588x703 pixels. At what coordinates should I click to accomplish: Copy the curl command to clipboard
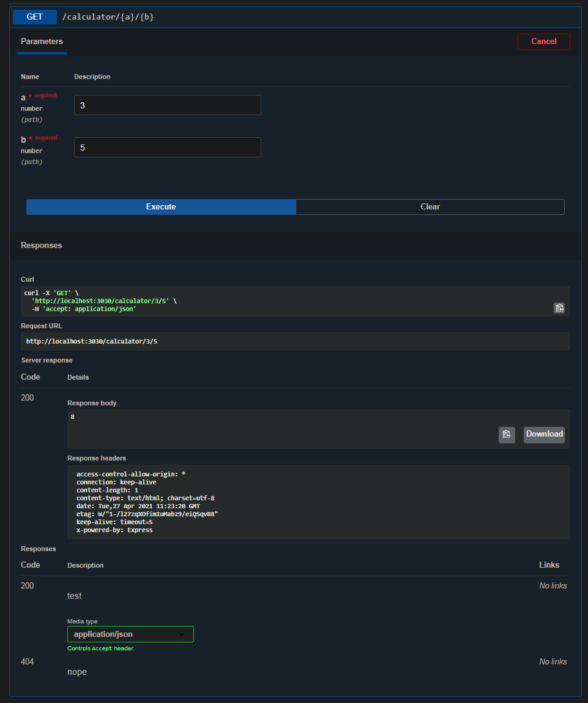559,308
